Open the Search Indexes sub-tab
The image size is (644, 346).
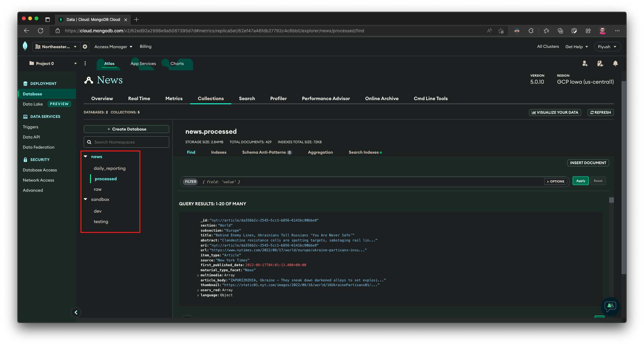tap(365, 152)
